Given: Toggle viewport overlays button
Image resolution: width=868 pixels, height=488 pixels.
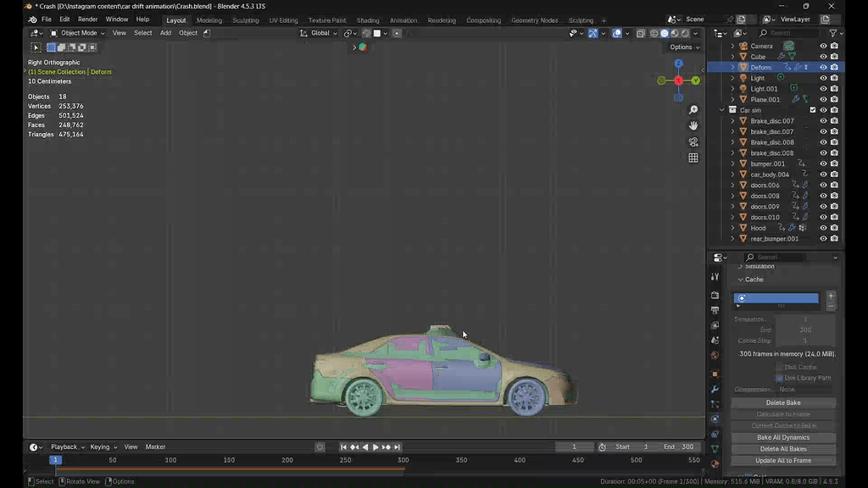Looking at the screenshot, I should [617, 33].
